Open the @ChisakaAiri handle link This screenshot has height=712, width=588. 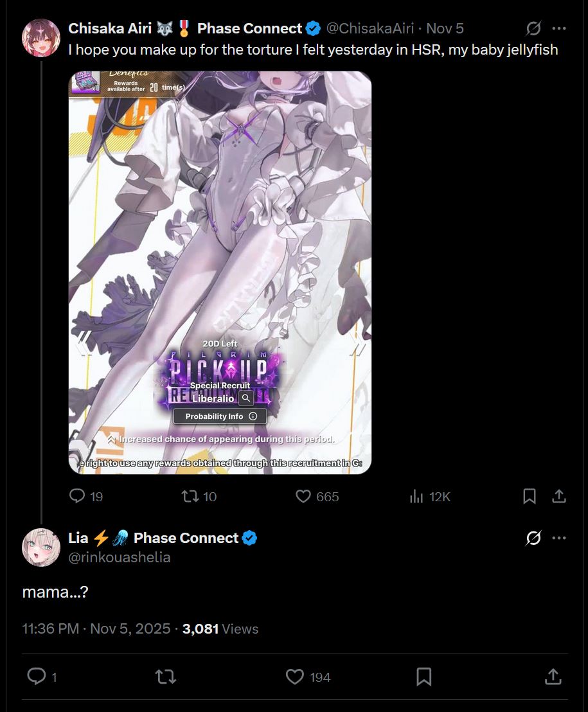[370, 28]
